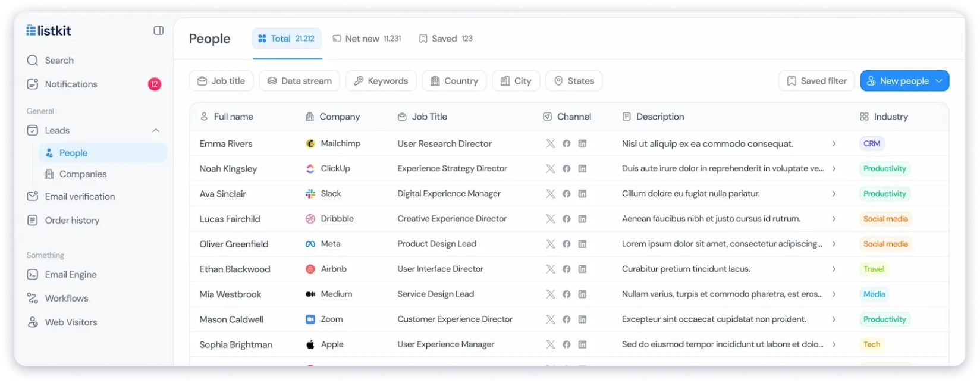Viewport: 980px width, 383px height.
Task: Open the Country filter
Action: [x=454, y=81]
